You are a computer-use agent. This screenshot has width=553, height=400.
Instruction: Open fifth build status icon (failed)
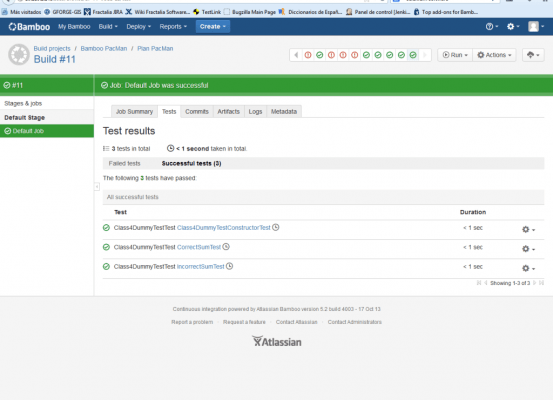pos(354,55)
